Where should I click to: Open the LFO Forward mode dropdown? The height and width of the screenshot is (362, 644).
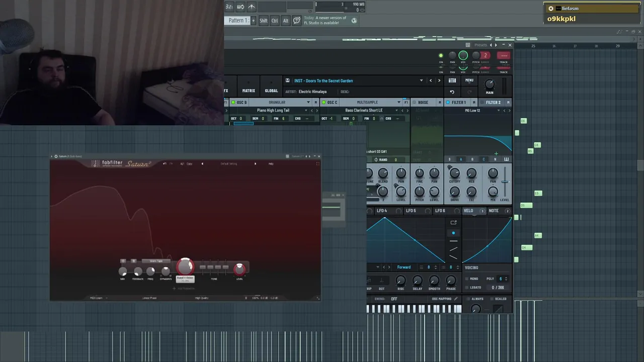click(x=404, y=267)
